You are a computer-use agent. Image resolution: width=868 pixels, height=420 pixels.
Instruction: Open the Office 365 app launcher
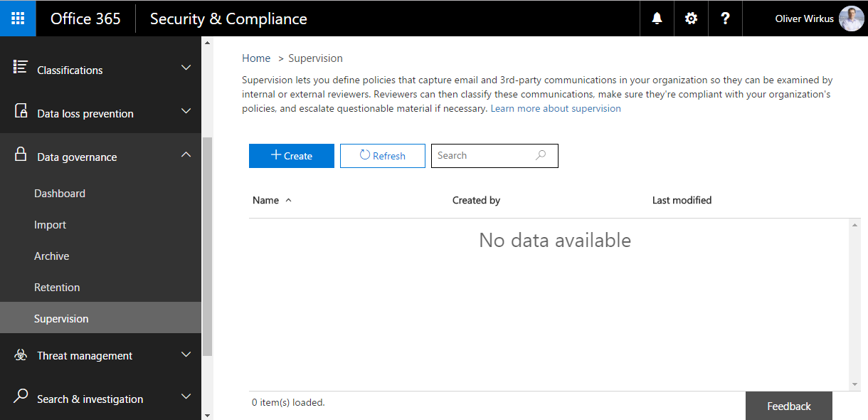(18, 19)
